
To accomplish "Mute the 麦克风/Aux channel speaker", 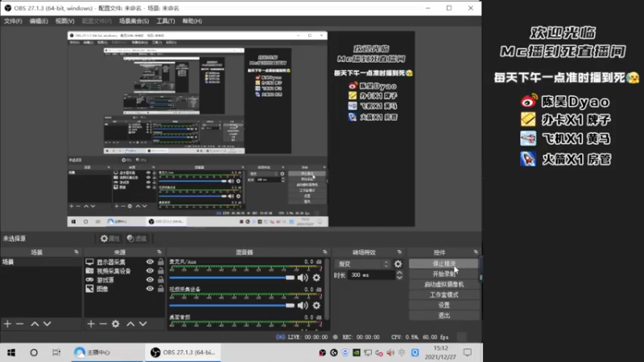I will click(x=303, y=278).
